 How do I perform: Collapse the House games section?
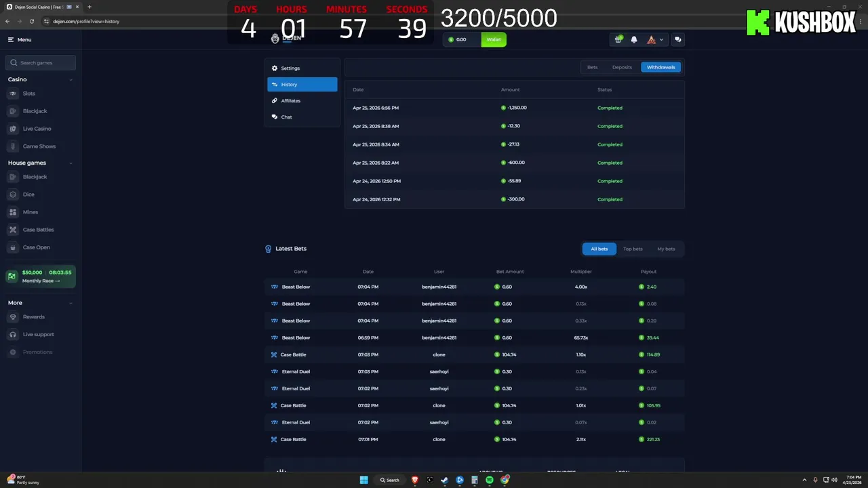coord(71,163)
